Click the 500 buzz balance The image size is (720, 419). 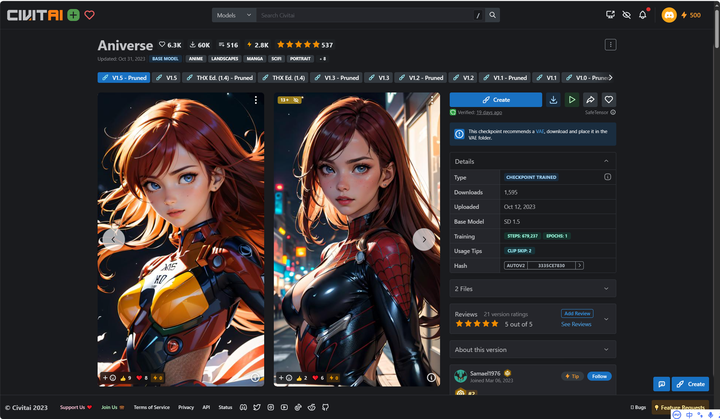coord(691,15)
